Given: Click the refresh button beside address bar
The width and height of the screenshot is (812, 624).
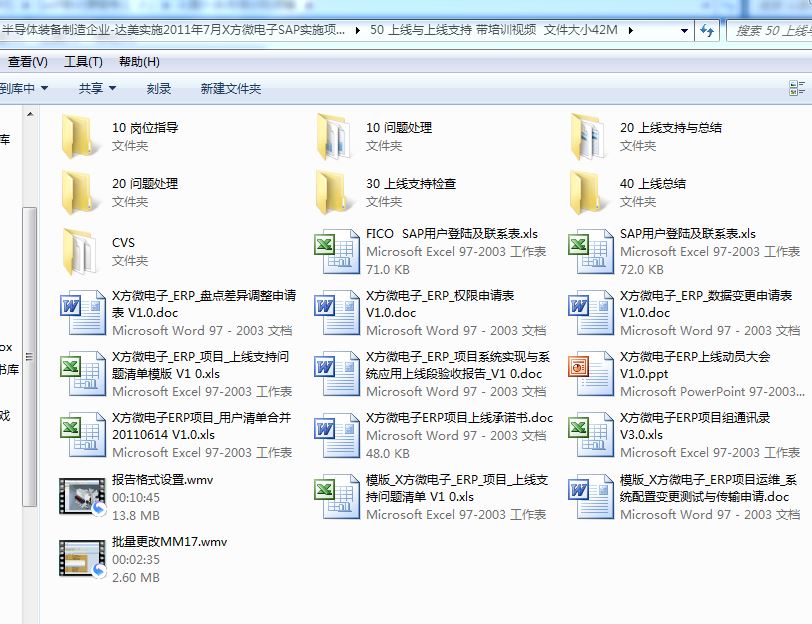Looking at the screenshot, I should [x=706, y=31].
